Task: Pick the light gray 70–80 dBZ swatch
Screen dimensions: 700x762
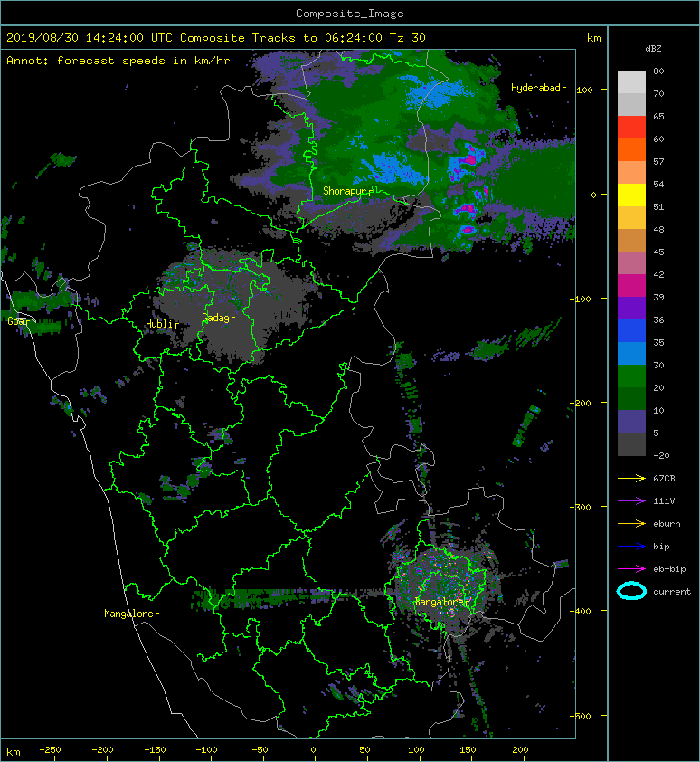Action: click(631, 82)
